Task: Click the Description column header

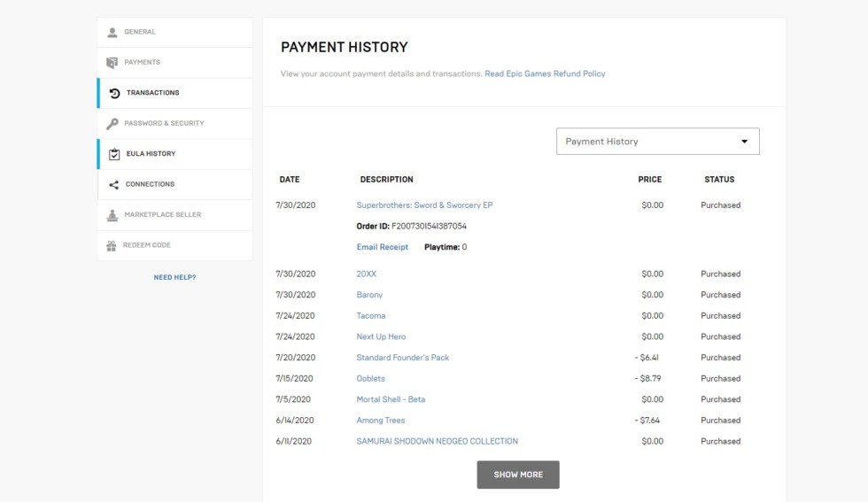Action: [386, 180]
